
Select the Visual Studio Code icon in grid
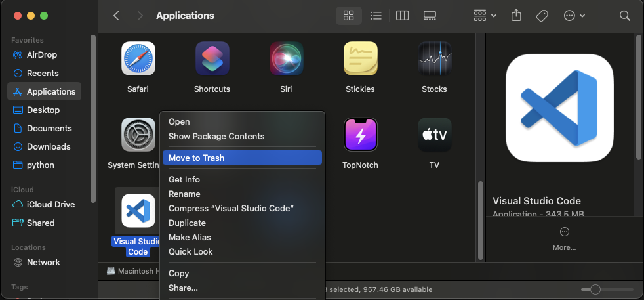[138, 211]
